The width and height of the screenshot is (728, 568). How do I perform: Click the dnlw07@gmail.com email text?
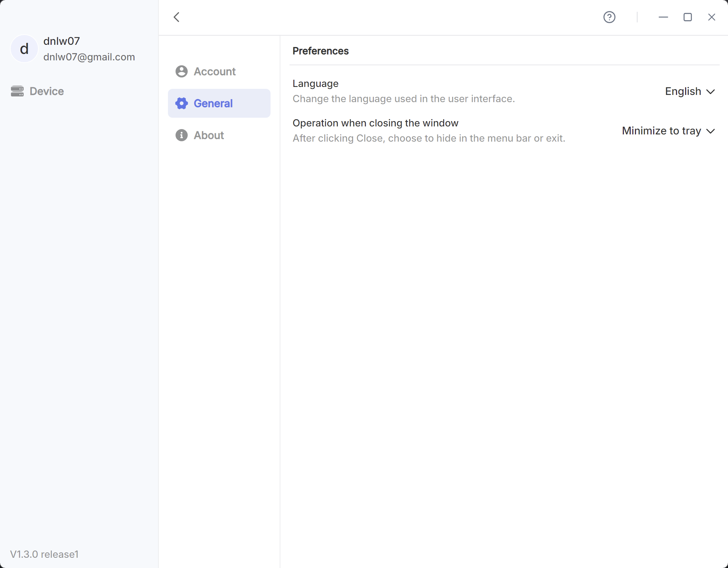click(x=89, y=57)
